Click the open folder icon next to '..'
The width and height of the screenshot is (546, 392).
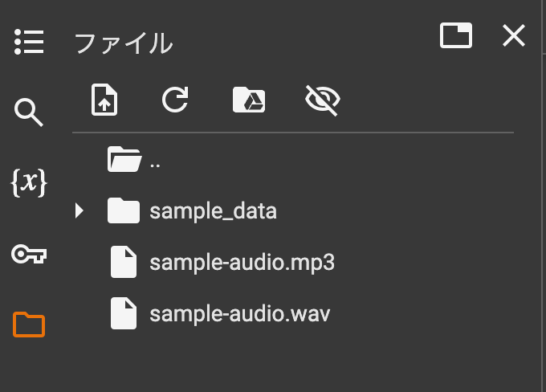click(124, 159)
